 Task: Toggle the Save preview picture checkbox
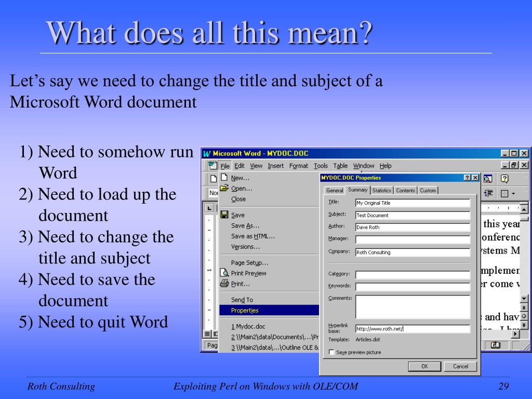331,352
